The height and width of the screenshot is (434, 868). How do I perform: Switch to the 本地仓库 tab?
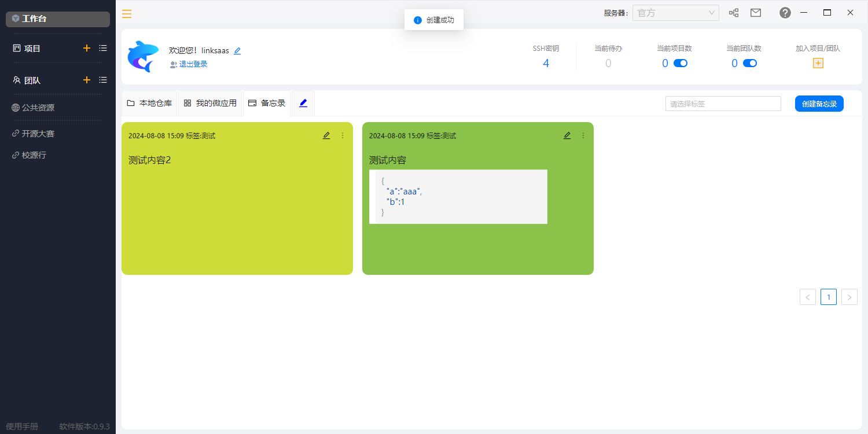[149, 103]
